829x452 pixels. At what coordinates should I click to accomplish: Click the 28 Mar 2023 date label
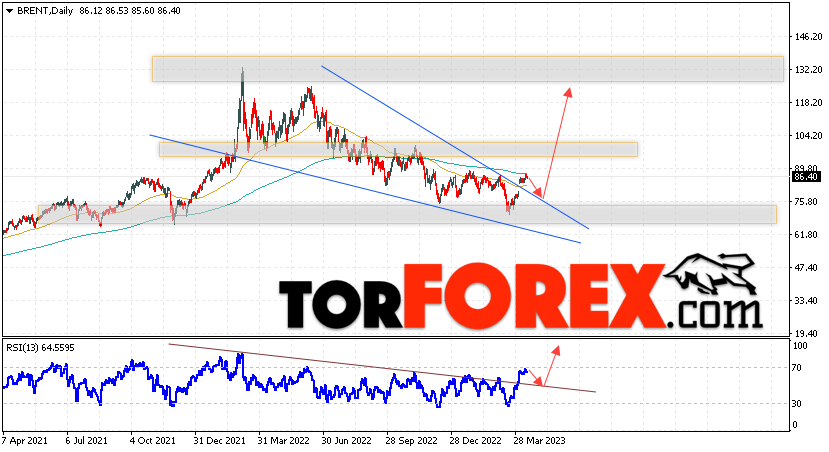tap(539, 440)
